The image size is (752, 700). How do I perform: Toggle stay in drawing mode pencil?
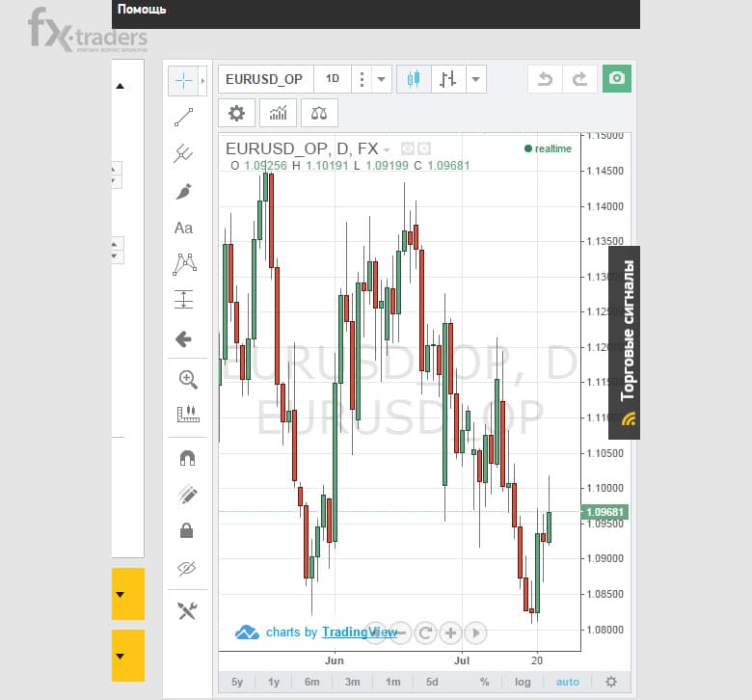(x=188, y=495)
